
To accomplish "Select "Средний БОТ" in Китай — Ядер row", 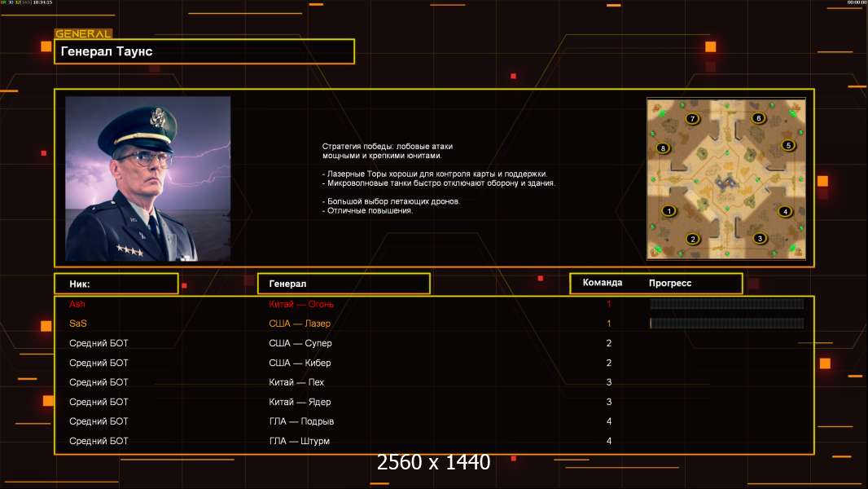I will coord(99,402).
